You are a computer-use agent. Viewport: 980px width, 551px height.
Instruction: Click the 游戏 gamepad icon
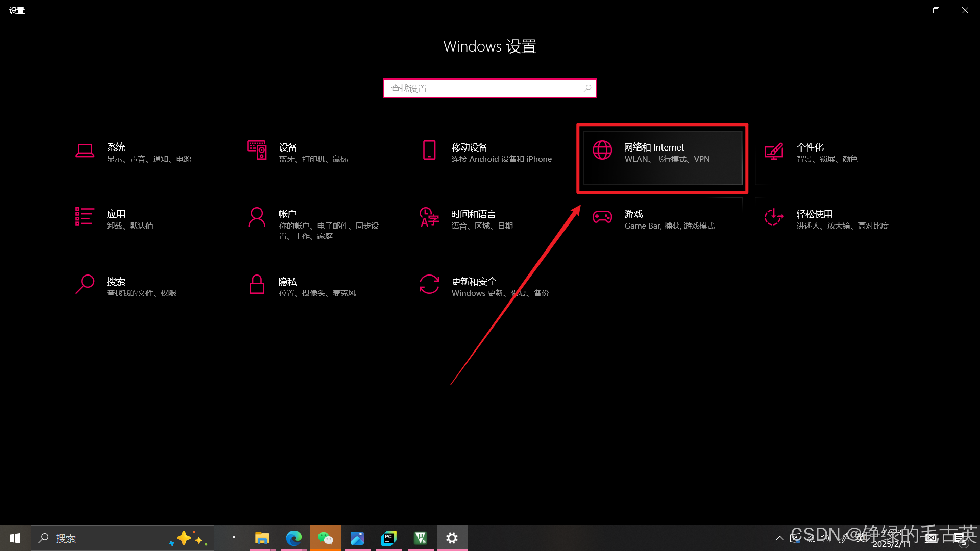(602, 217)
